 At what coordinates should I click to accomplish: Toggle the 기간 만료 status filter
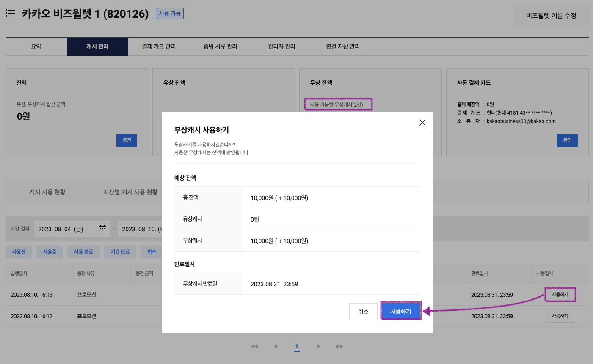pyautogui.click(x=120, y=252)
